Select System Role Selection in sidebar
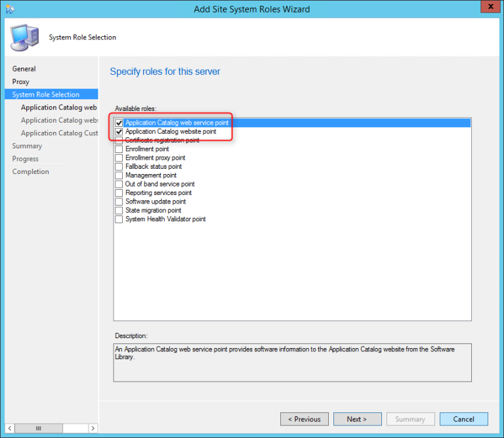 coord(46,95)
